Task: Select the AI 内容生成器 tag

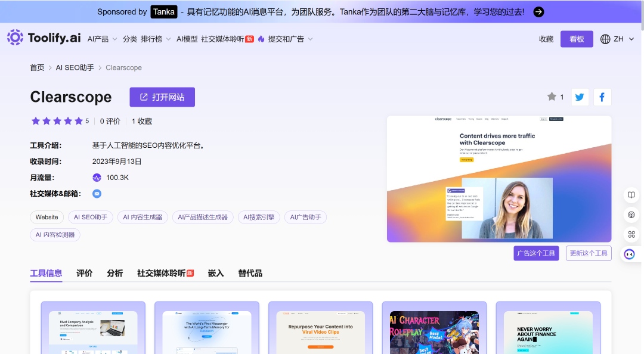Action: 143,217
